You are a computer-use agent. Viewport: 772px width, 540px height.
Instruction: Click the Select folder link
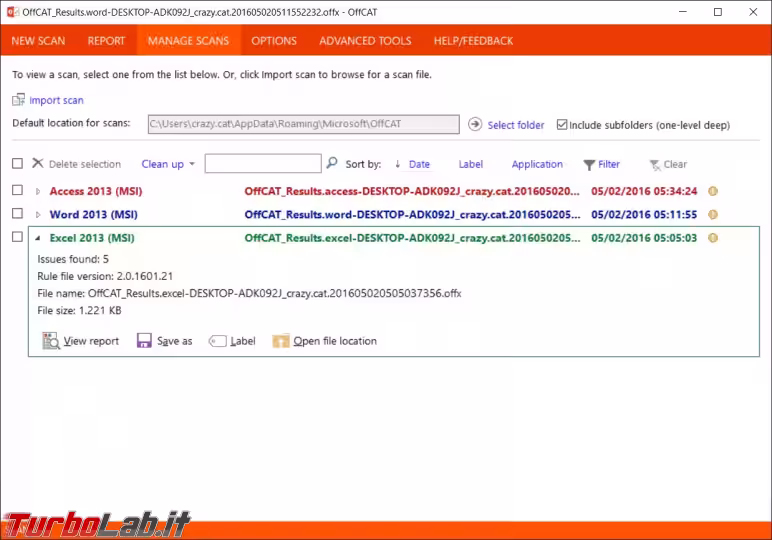515,125
